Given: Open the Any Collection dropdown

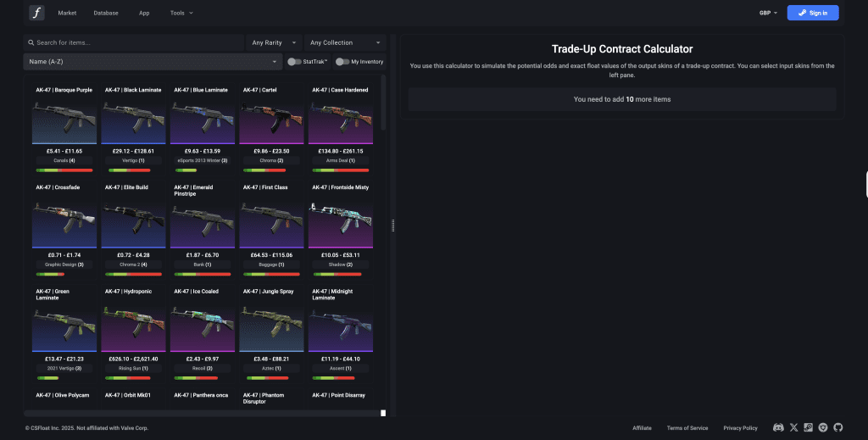Looking at the screenshot, I should pos(345,42).
